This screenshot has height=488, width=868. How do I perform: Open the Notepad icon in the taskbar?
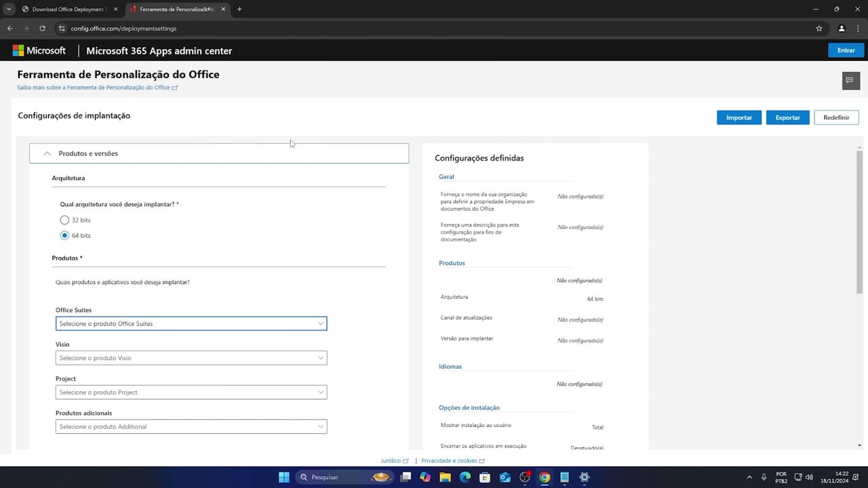(x=564, y=477)
